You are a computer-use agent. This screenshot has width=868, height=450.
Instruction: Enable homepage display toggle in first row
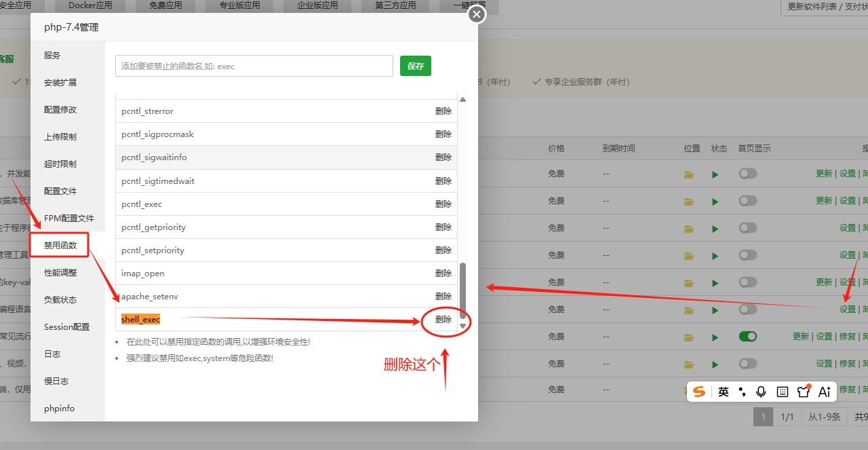pyautogui.click(x=747, y=174)
